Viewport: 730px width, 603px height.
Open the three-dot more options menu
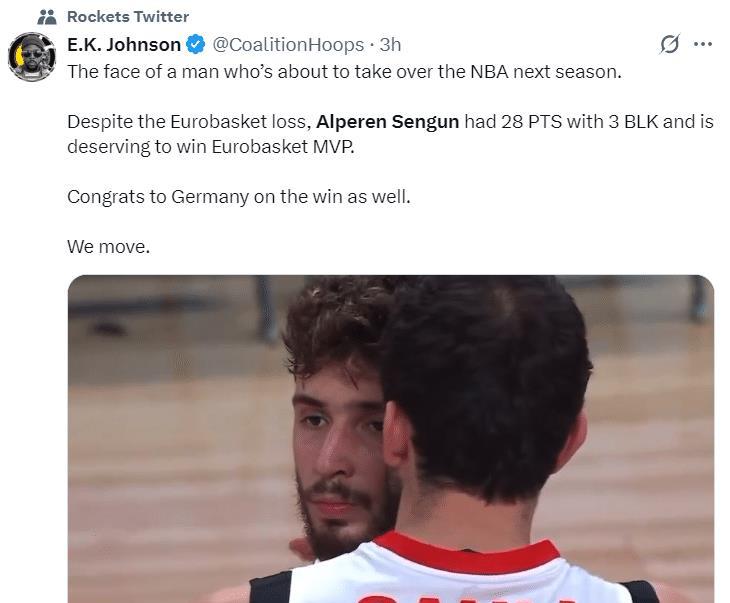click(x=703, y=44)
